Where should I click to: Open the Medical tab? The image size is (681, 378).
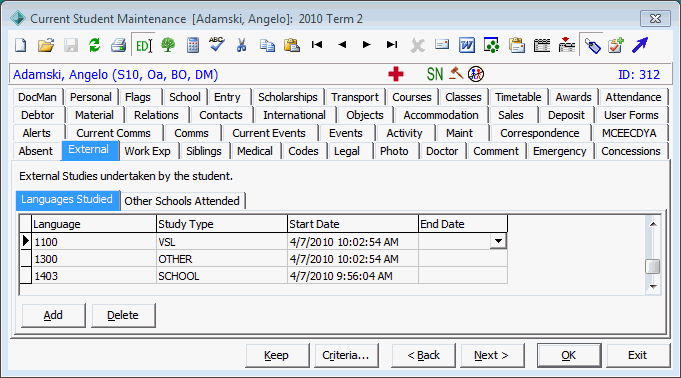click(255, 151)
